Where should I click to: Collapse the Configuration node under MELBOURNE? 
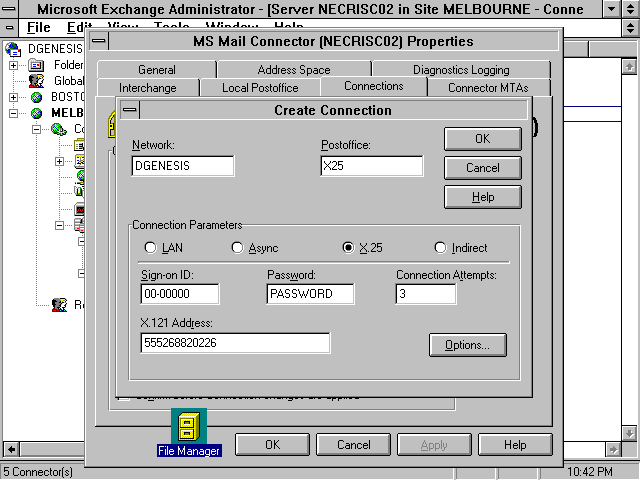pos(36,129)
